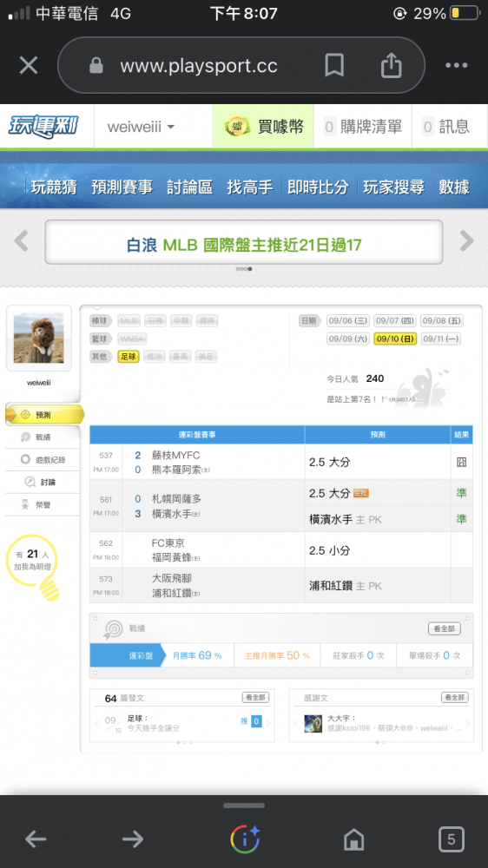Tap the browser bookmark icon
Viewport: 488px width, 868px height.
(334, 65)
